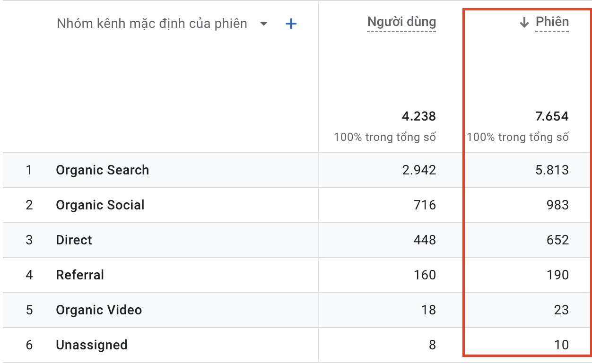Select the Referral channel row
The height and width of the screenshot is (364, 592).
pos(79,275)
